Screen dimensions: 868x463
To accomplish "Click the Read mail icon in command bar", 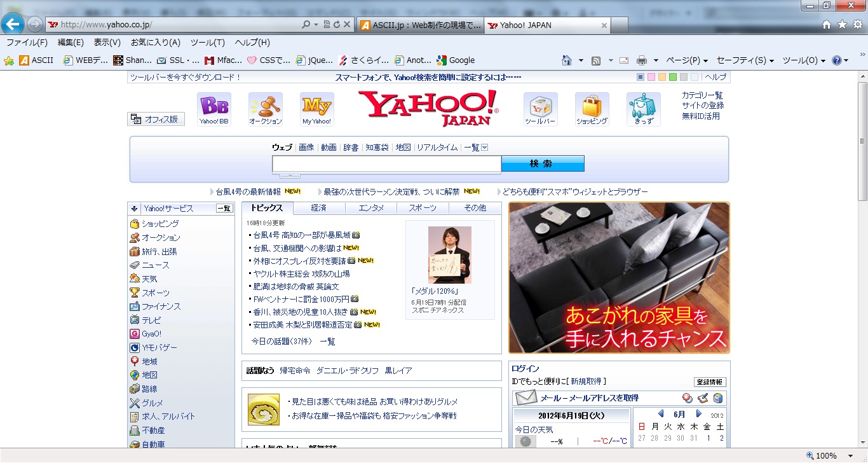I will [624, 60].
